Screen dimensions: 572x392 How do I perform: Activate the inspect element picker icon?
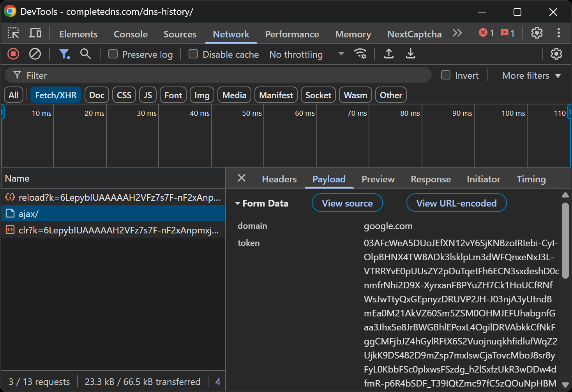(x=13, y=33)
